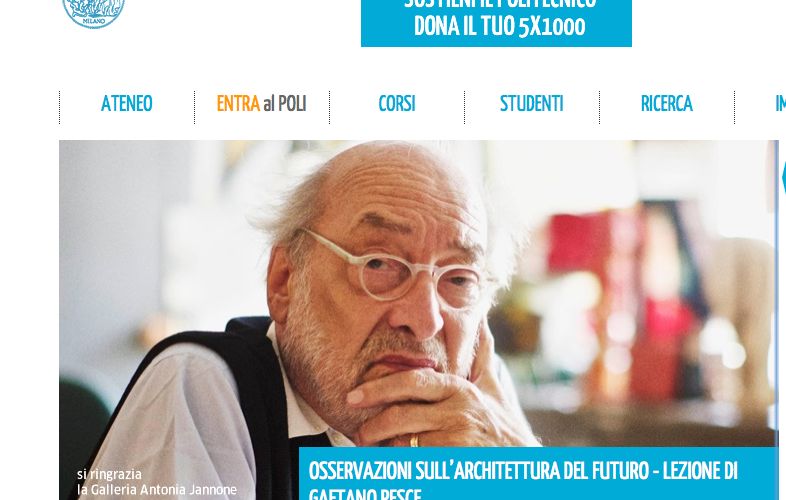
Task: Open the STUDENTI menu
Action: click(x=531, y=104)
